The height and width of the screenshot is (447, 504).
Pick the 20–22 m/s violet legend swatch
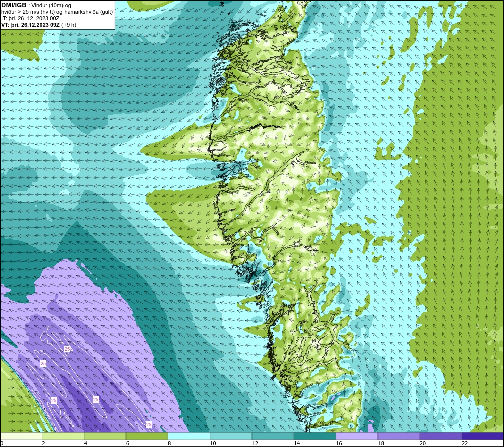pyautogui.click(x=440, y=436)
